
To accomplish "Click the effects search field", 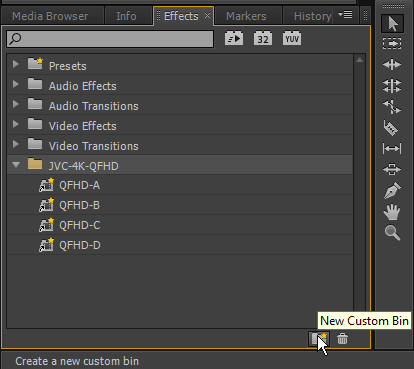I will [x=110, y=39].
